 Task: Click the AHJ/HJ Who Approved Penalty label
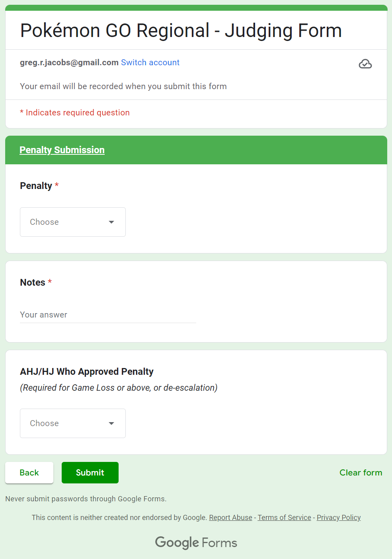[x=87, y=372]
